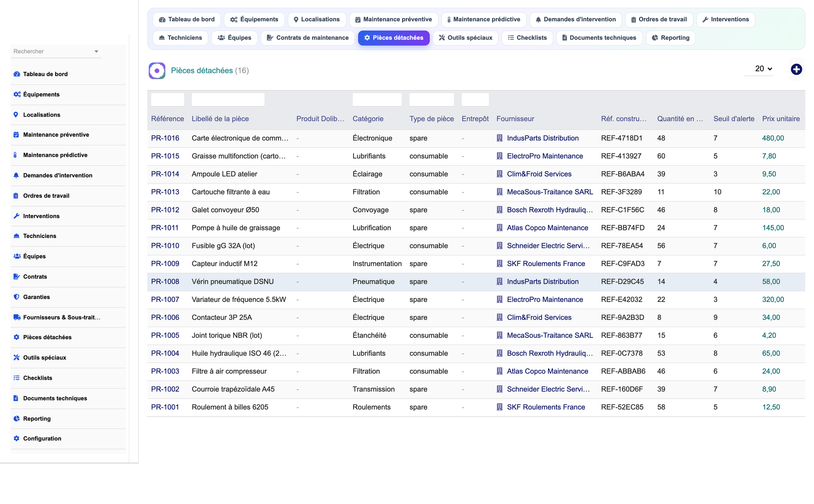The width and height of the screenshot is (814, 504).
Task: Click the thermometer icon for Maintenance prédictive in sidebar
Action: 15,155
